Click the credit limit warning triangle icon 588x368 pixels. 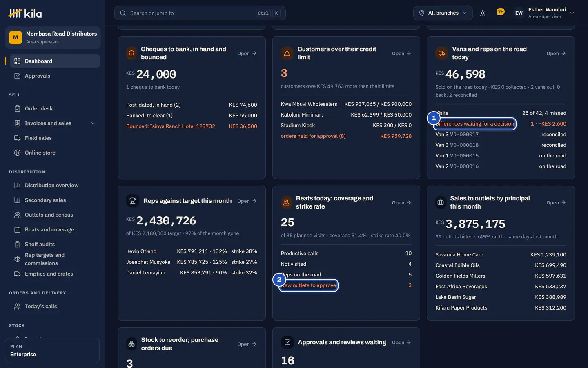tap(287, 53)
